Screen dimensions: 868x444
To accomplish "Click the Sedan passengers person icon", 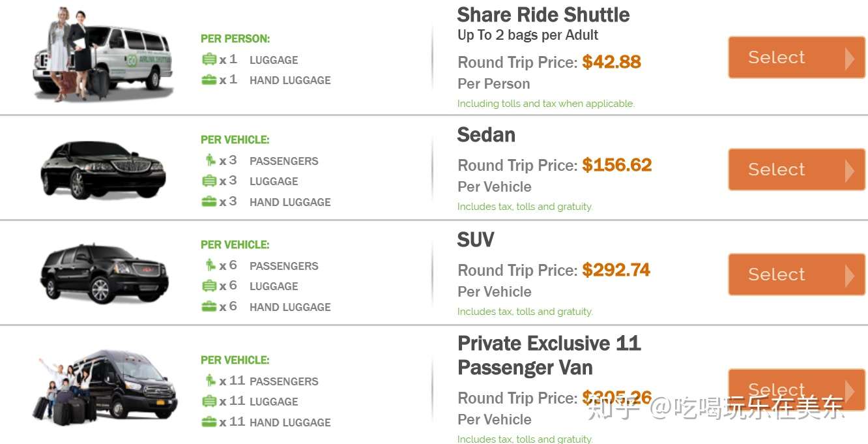I will coord(210,160).
